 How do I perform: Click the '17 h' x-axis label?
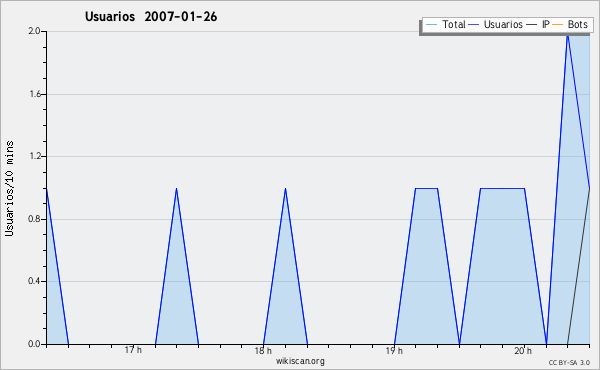click(x=133, y=350)
